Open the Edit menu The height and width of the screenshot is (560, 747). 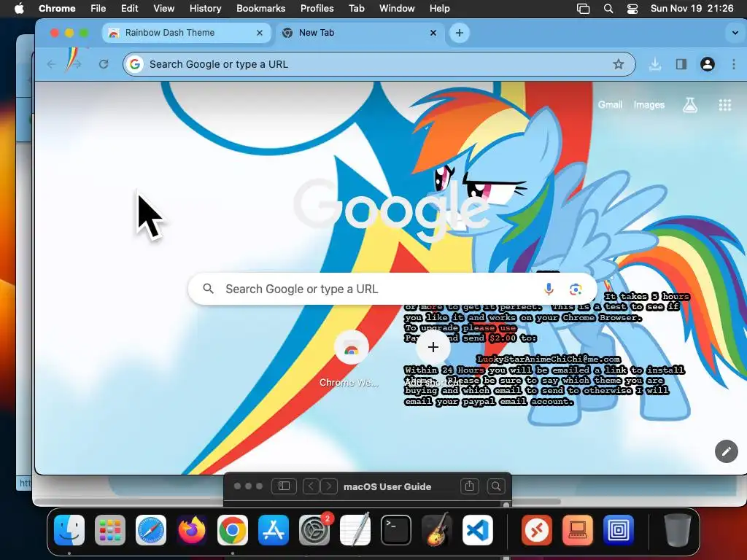(129, 9)
